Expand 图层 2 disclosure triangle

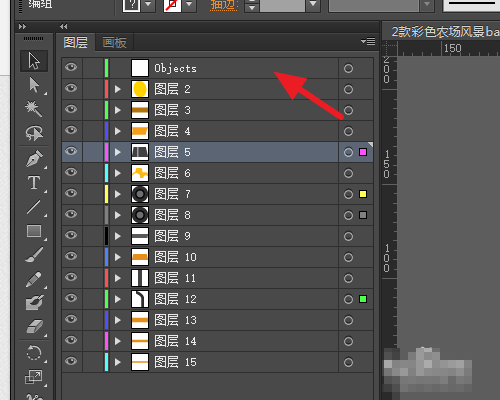(x=117, y=89)
